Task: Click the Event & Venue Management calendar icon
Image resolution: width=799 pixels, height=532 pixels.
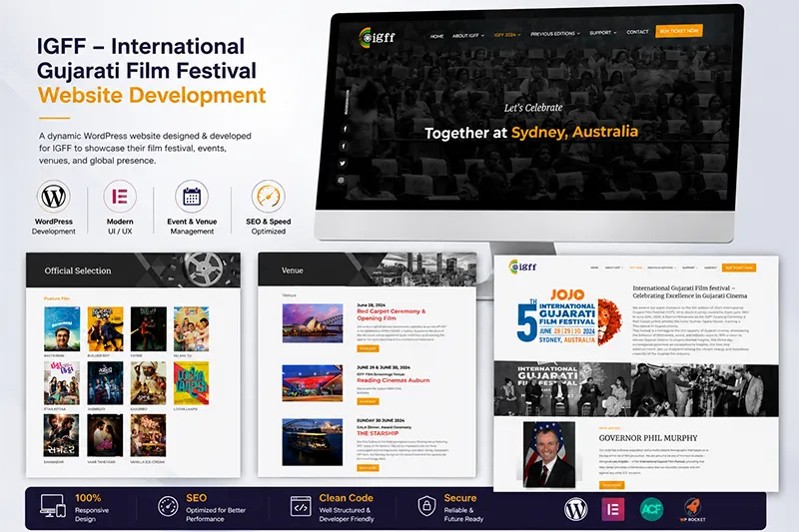Action: point(192,197)
